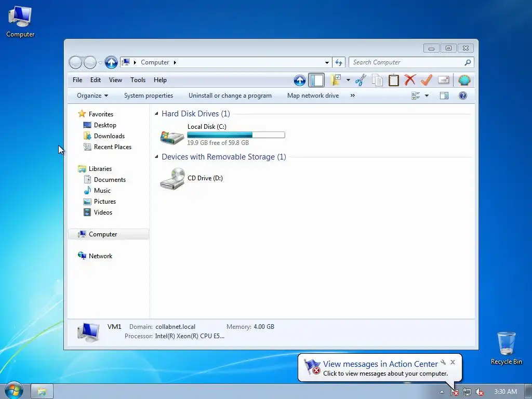Click the Classic Shell settings icon

pyautogui.click(x=464, y=81)
